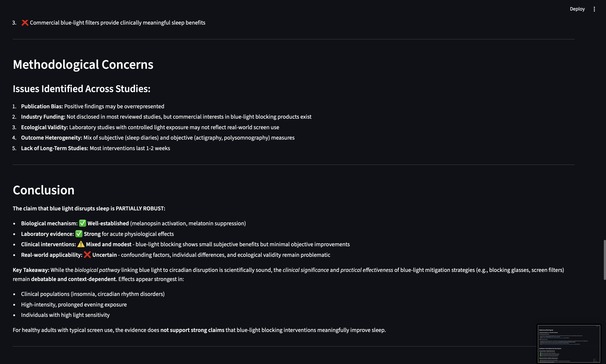Screen dimensions: 606x364
Task: Click green checkmark next to Laboratory evidence
Action: click(x=79, y=234)
